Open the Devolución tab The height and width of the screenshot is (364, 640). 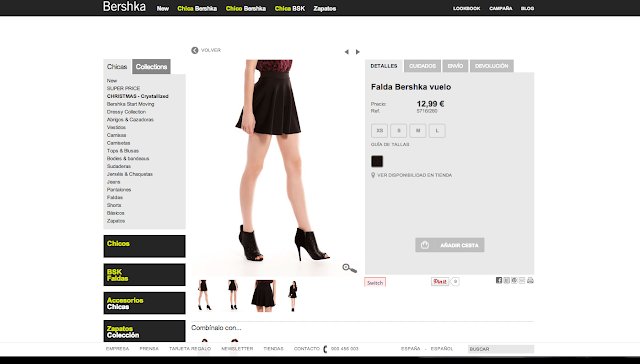492,66
